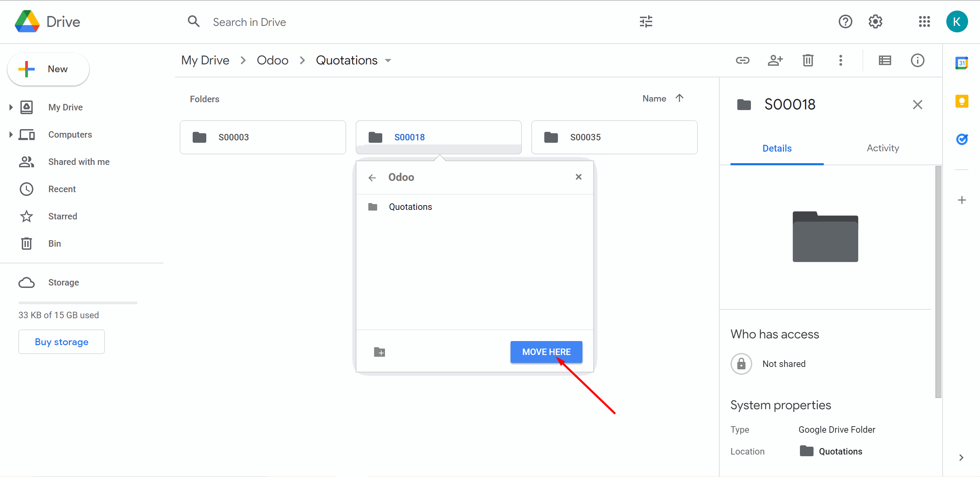Open the Bin

(x=54, y=243)
